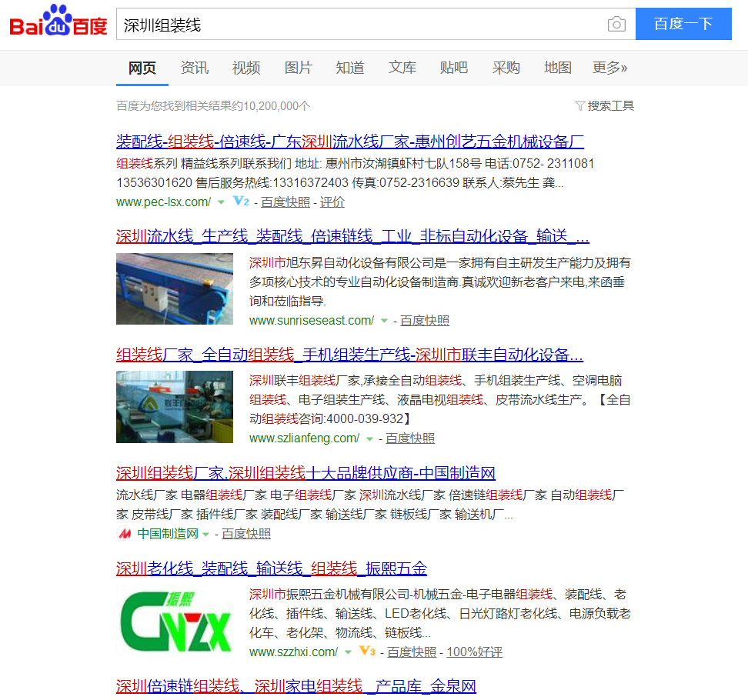The width and height of the screenshot is (748, 700).
Task: Open result 深圳组装线厂家 十大品牌供应商-中国制造网
Action: [306, 473]
